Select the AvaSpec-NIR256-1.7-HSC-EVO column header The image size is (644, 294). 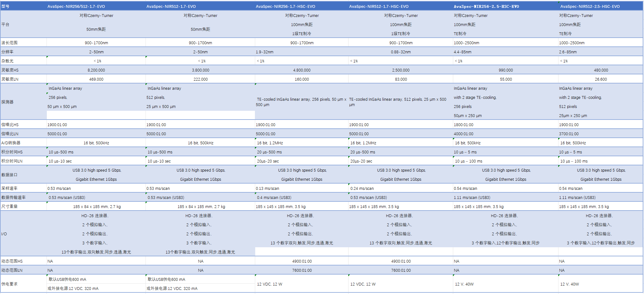[302, 6]
